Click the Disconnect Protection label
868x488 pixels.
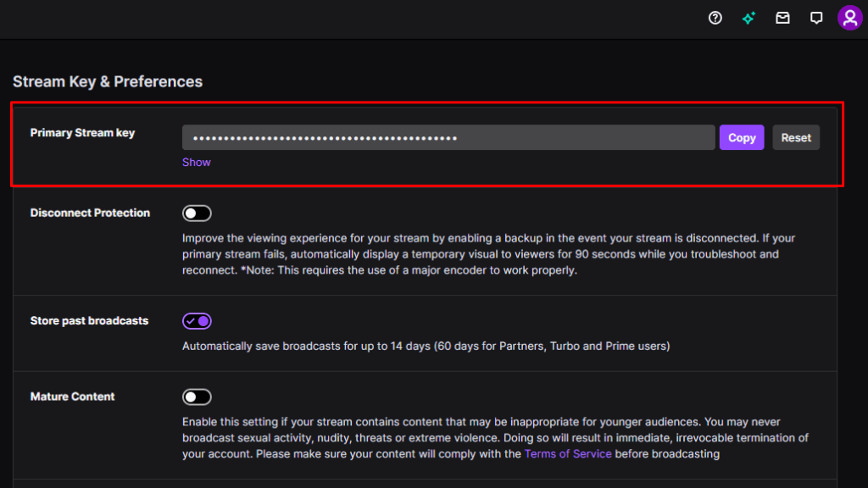coord(91,213)
